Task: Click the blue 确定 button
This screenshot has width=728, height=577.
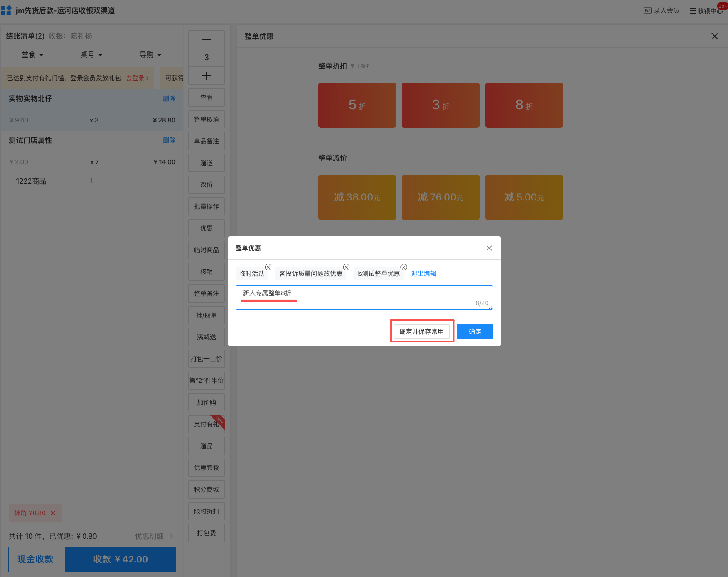Action: click(475, 332)
